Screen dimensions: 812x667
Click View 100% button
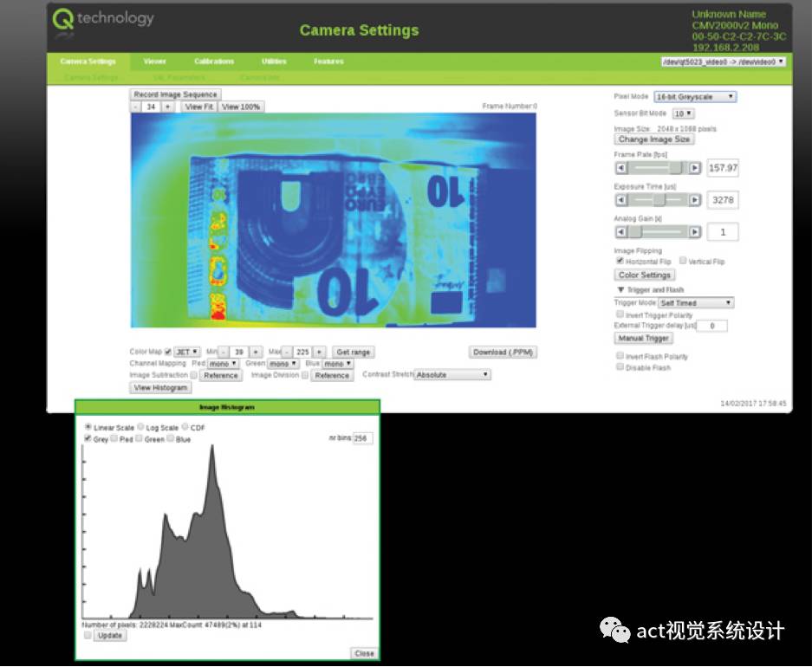click(x=241, y=107)
